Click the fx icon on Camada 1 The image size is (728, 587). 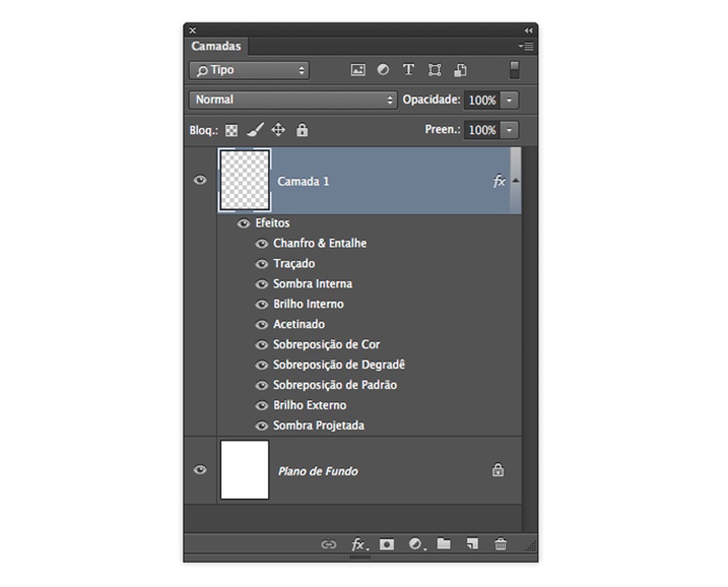[499, 181]
